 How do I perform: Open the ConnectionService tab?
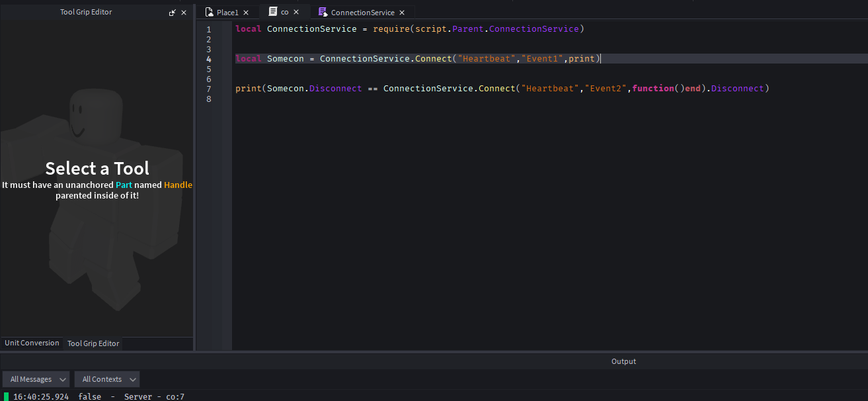(x=362, y=13)
